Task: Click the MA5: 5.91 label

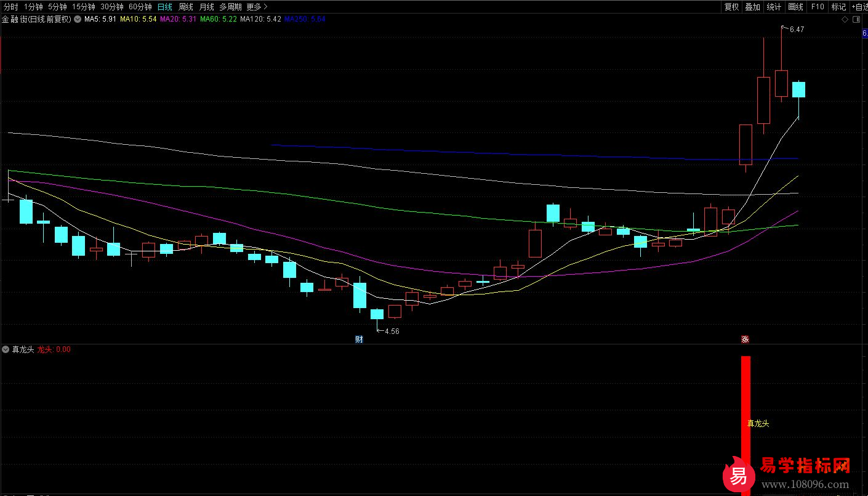Action: [x=100, y=19]
